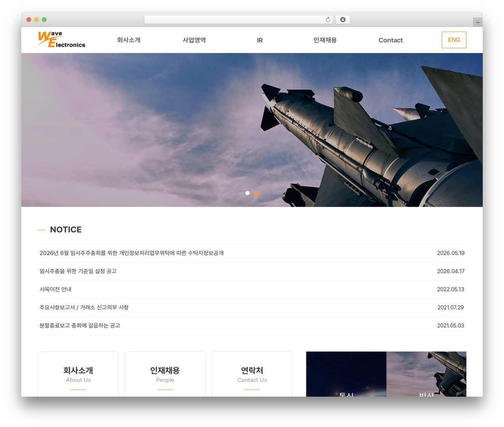
Task: Open the 회사소개 menu
Action: [129, 40]
